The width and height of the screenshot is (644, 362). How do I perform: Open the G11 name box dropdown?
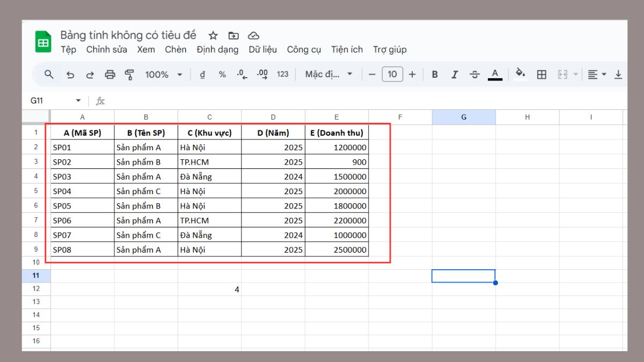[78, 101]
